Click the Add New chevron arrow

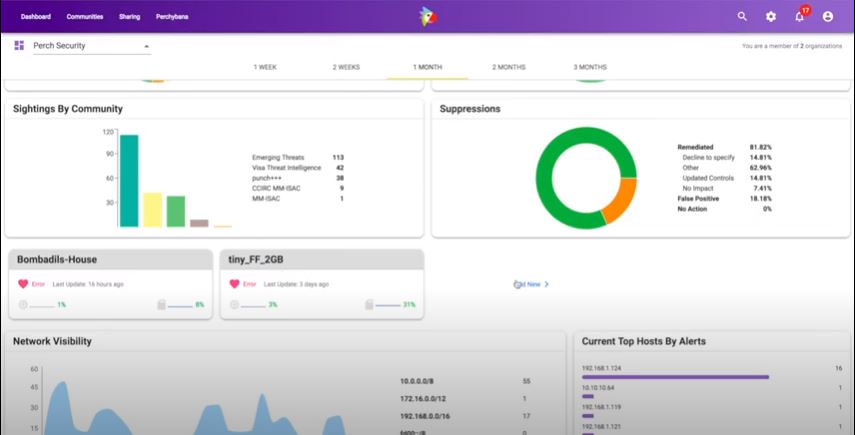546,284
